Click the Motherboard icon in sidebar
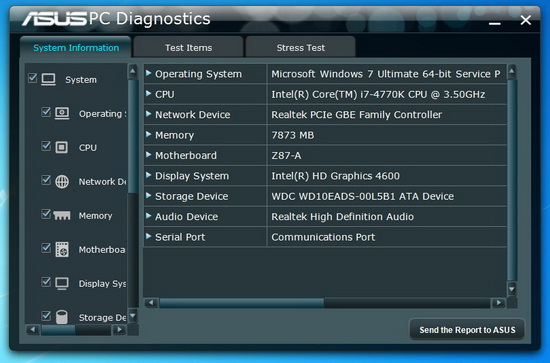Viewport: 550px width, 363px height. (62, 249)
